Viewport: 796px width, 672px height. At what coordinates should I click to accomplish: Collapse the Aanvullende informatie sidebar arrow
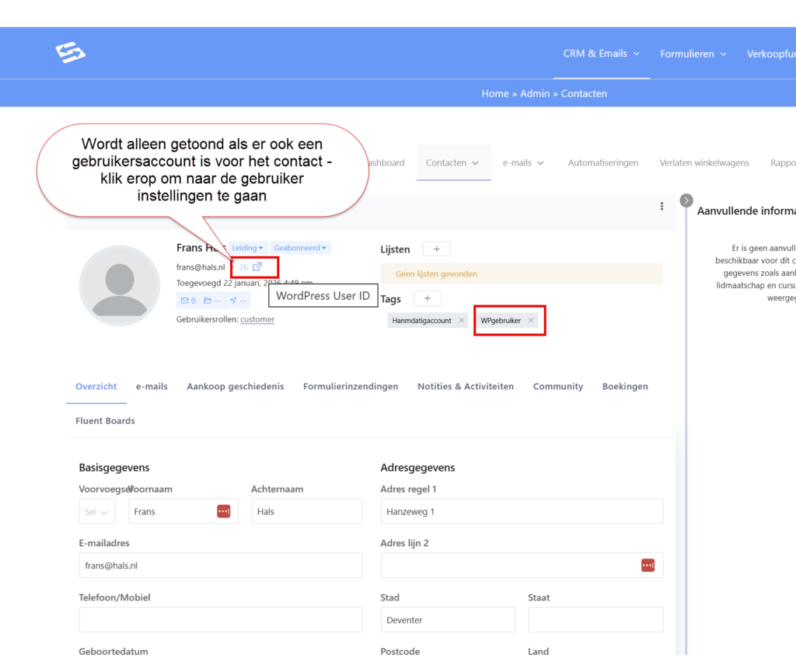click(686, 200)
